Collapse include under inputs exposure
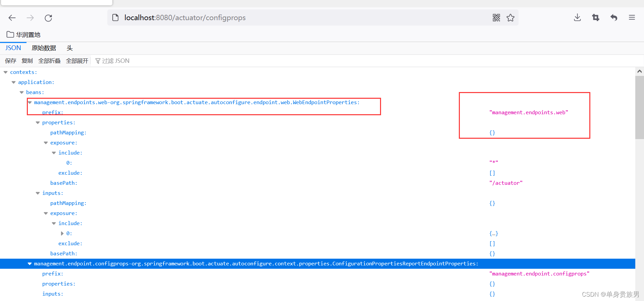Screen dimensions: 644x301 (x=54, y=223)
